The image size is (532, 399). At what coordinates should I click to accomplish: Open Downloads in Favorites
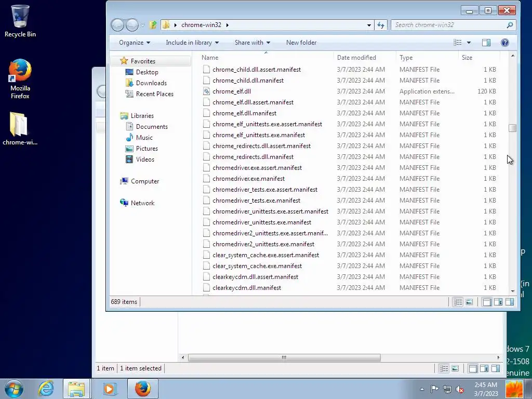[x=151, y=83]
